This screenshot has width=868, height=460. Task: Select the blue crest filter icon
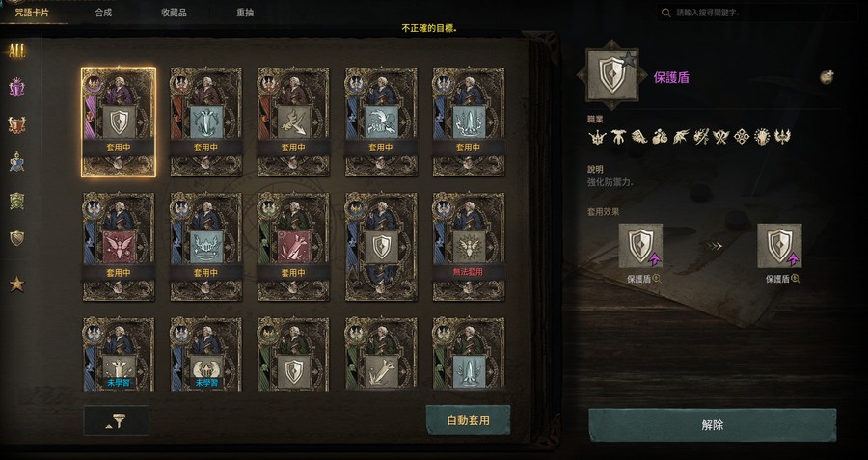tap(17, 162)
